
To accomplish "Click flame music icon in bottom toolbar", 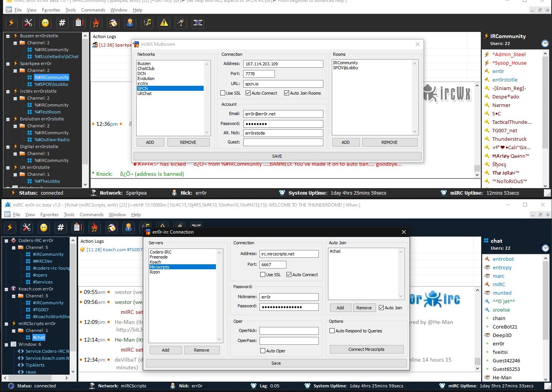I will 94,228.
